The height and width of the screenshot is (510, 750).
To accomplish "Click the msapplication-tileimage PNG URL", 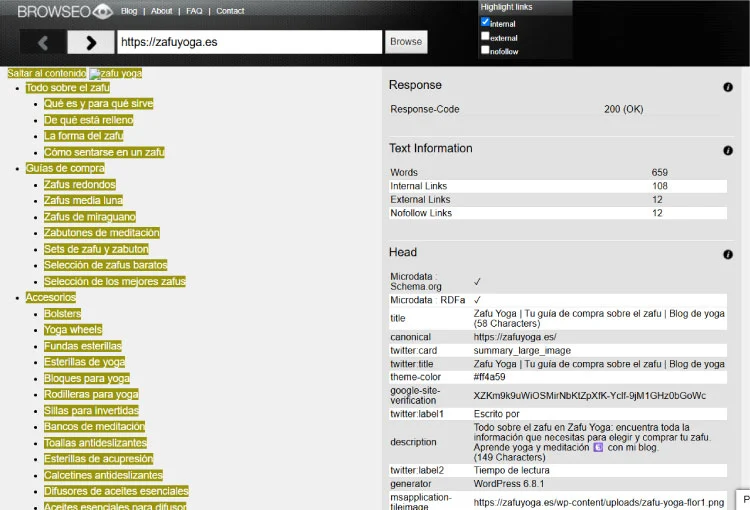I will (599, 502).
